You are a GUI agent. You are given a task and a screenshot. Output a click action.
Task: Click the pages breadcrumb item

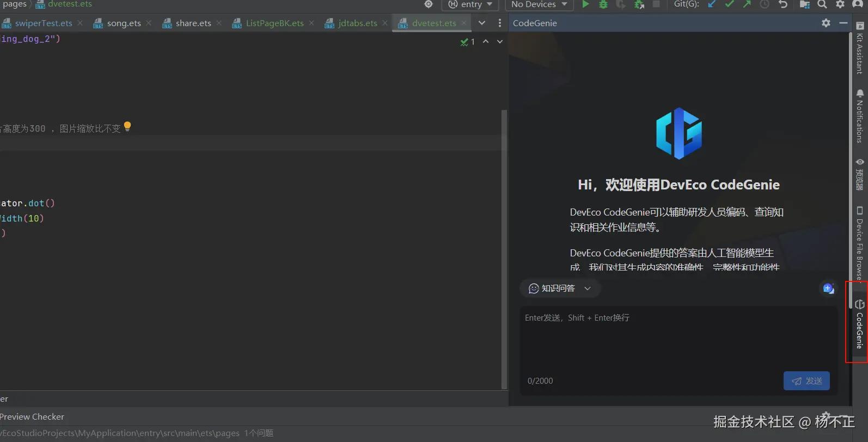click(x=14, y=4)
